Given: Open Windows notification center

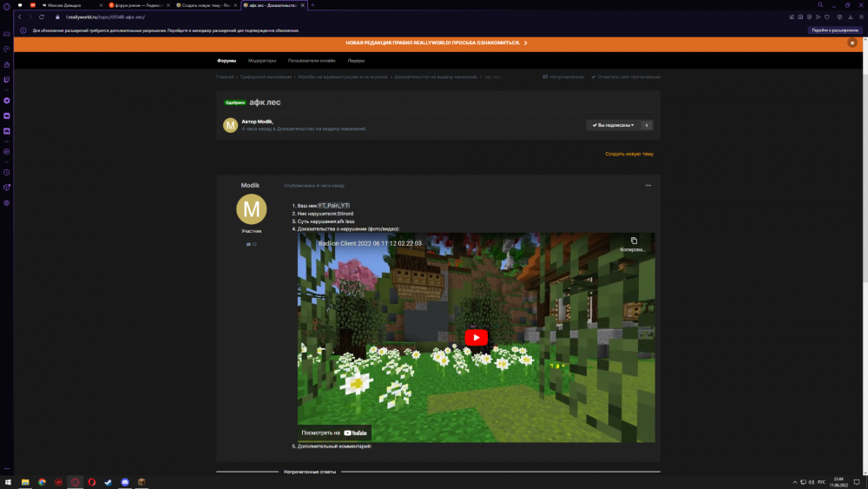Looking at the screenshot, I should [x=857, y=482].
